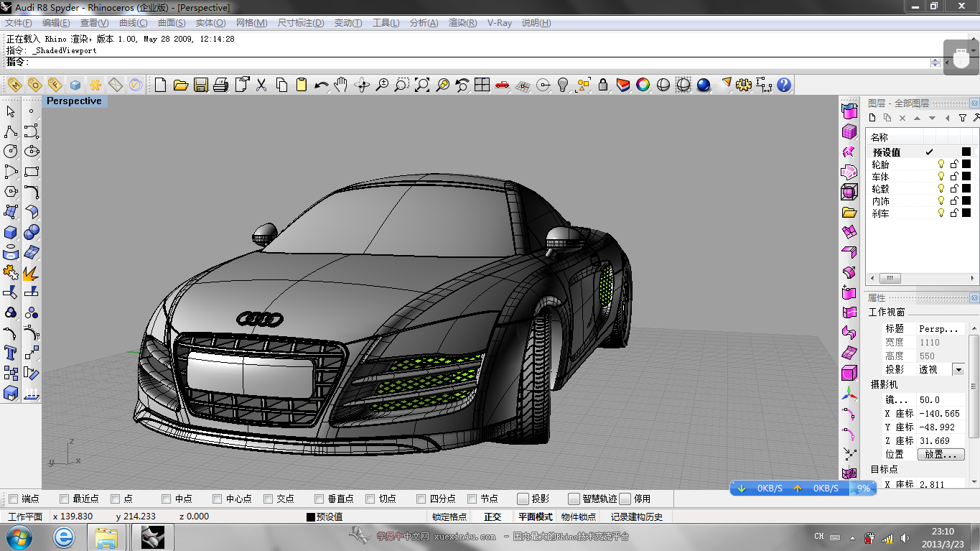Viewport: 980px width, 551px height.
Task: Click the padlock Lock objects icon
Action: click(603, 85)
